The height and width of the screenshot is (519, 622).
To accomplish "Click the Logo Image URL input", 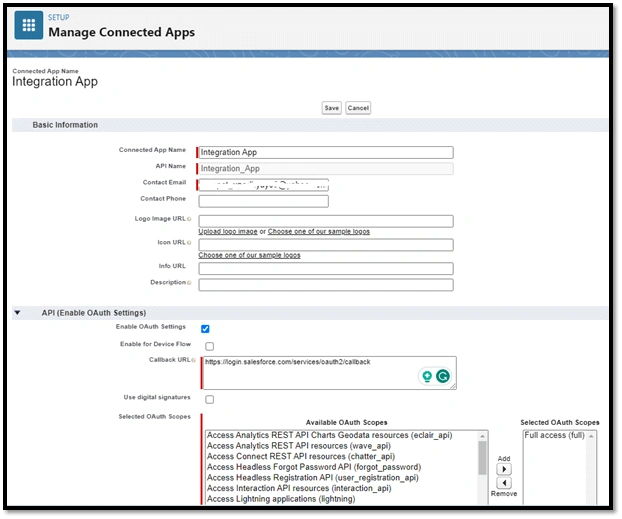I will (x=326, y=221).
